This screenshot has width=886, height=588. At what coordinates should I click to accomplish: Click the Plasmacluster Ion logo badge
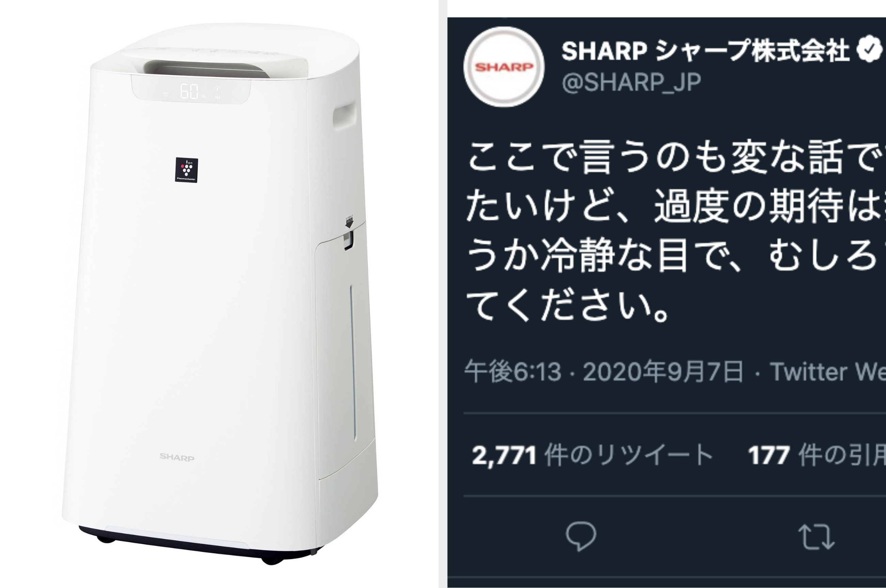click(x=186, y=170)
